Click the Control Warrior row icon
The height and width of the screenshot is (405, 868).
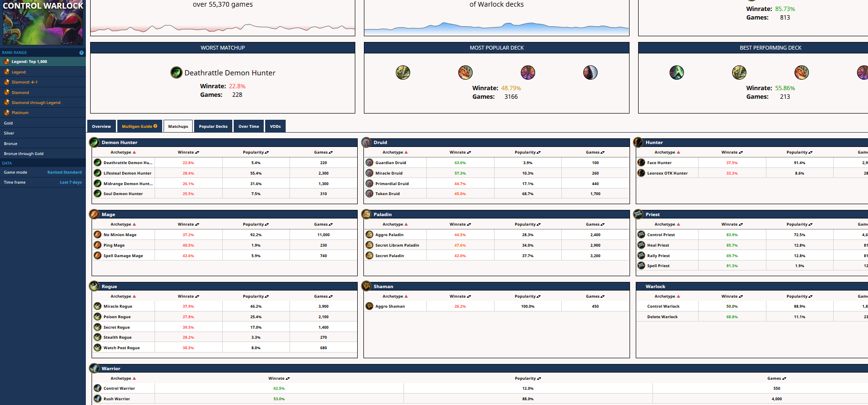click(98, 388)
